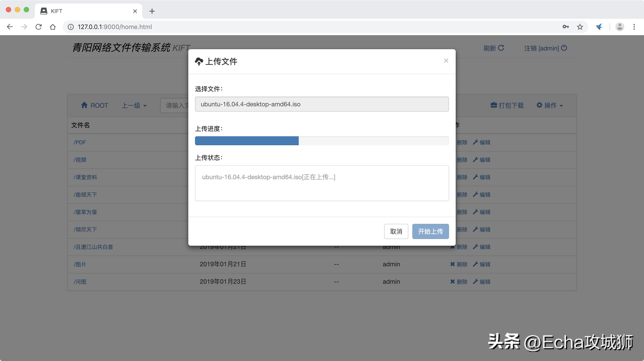Click the upload cloud icon in dialog header
This screenshot has height=361, width=644.
(199, 61)
